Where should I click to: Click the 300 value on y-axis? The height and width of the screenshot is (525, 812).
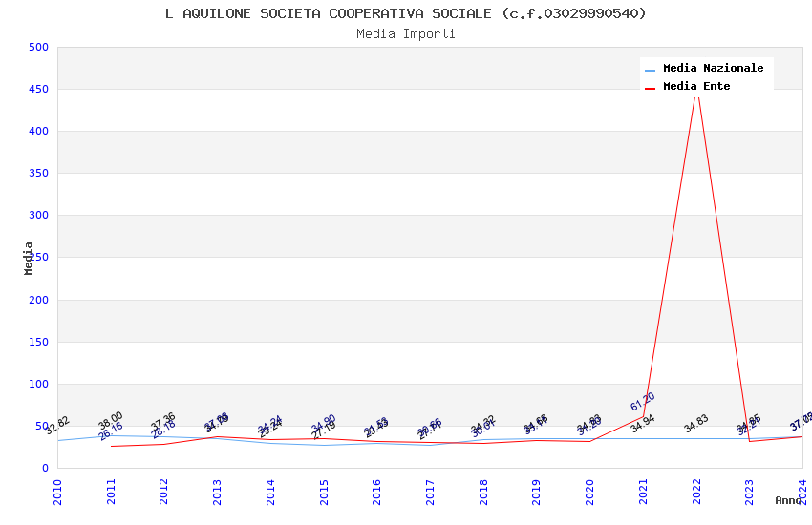point(39,215)
